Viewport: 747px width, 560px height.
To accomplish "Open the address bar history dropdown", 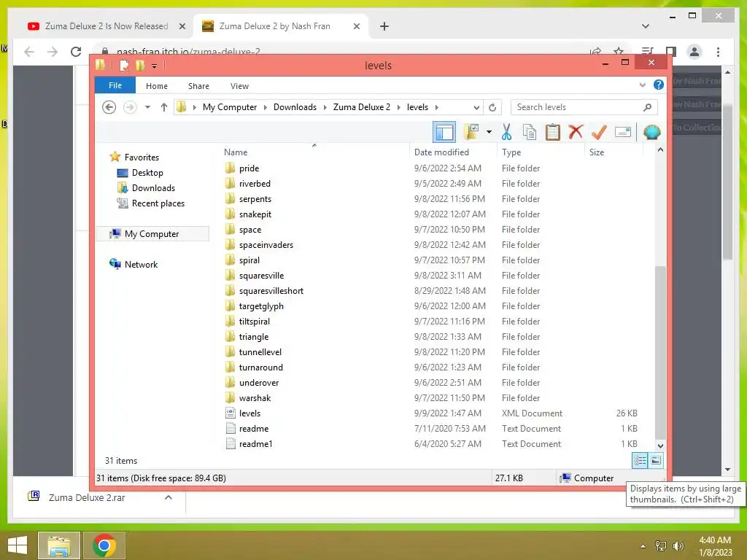I will click(x=476, y=107).
